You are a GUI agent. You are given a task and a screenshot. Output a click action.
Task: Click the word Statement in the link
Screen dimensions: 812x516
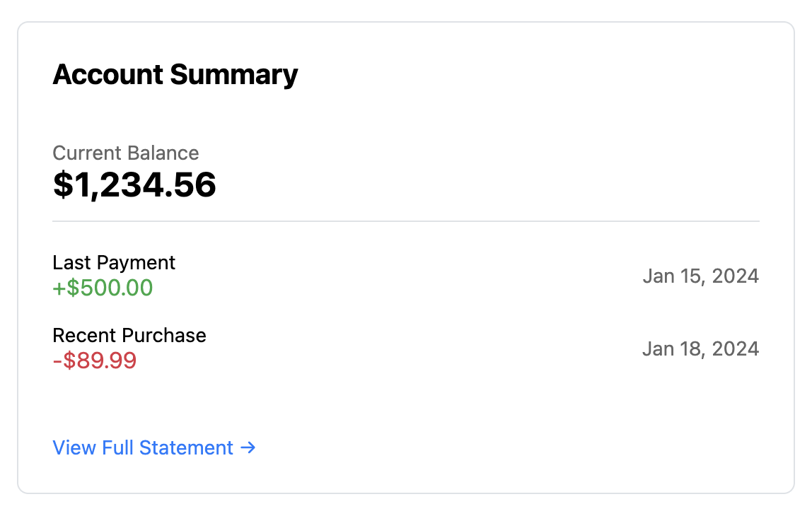pyautogui.click(x=186, y=448)
